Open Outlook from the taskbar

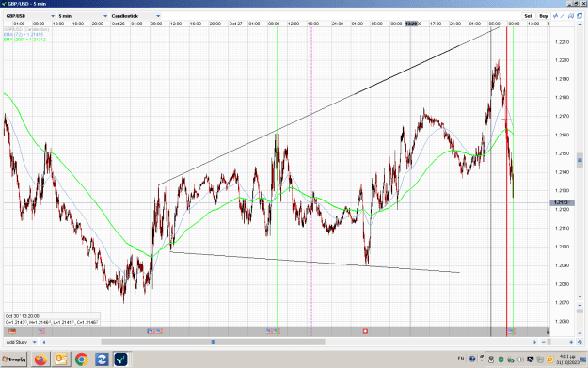[x=61, y=360]
